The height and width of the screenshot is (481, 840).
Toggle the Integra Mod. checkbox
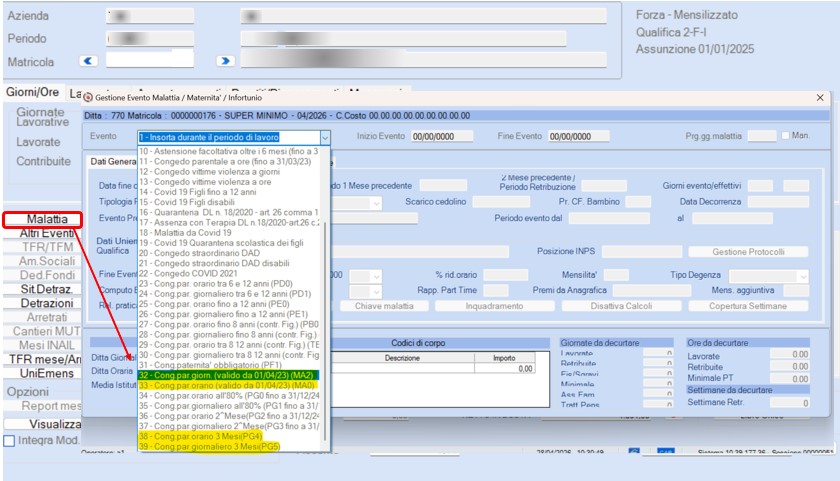[x=9, y=441]
